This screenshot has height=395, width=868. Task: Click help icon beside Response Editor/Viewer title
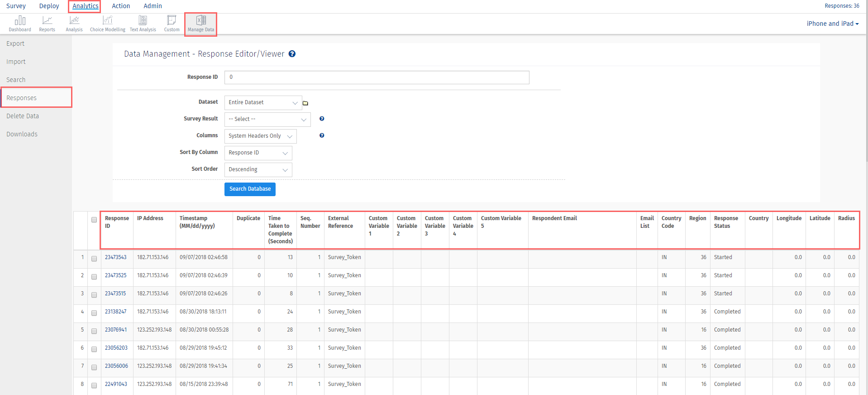[292, 54]
